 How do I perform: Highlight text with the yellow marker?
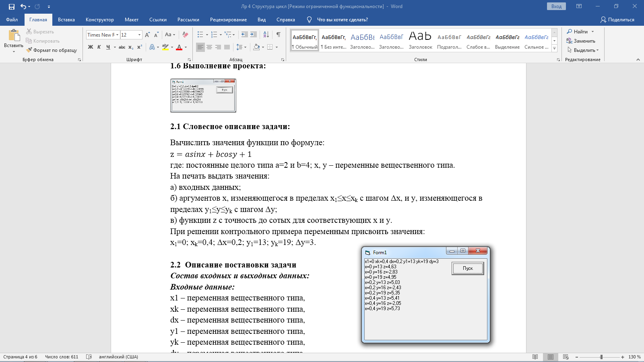165,47
